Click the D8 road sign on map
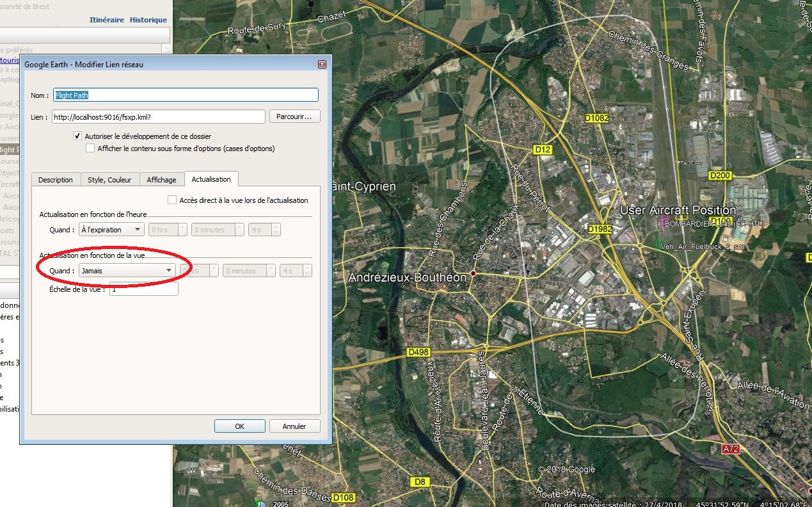Image resolution: width=812 pixels, height=507 pixels. click(419, 481)
